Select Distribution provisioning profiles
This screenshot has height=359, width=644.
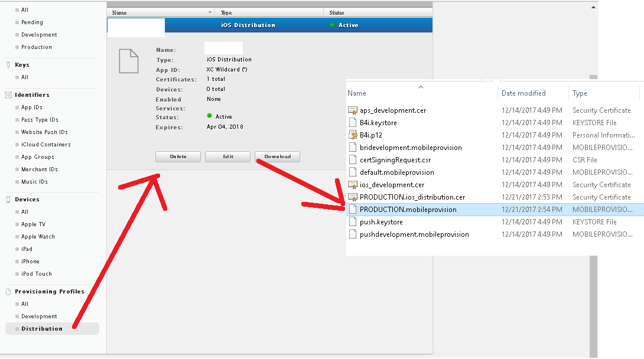[x=52, y=329]
